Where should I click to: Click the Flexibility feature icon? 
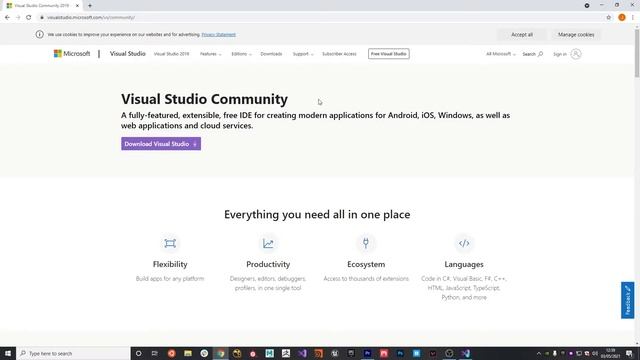click(170, 243)
